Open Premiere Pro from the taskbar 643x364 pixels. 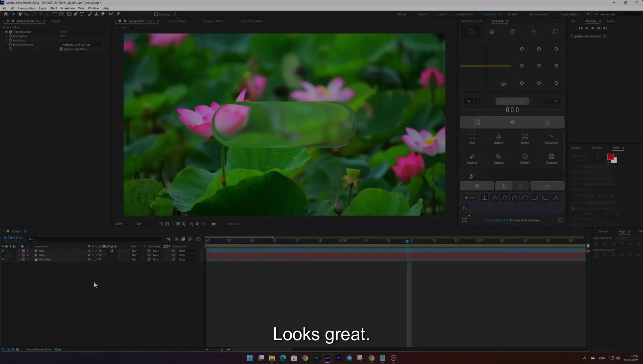(338, 358)
